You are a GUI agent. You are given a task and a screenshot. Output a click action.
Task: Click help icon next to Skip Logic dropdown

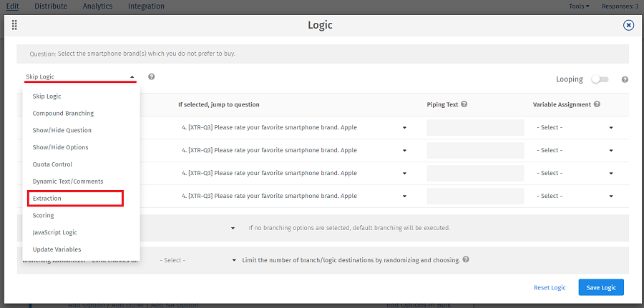point(152,77)
